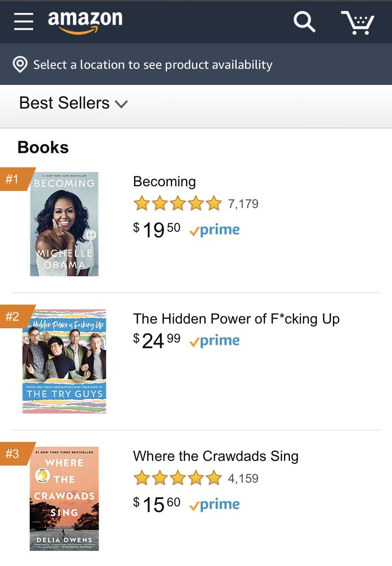Open Where the Crawdads Sing title link
Viewport: 392px width, 566px height.
[x=216, y=456]
